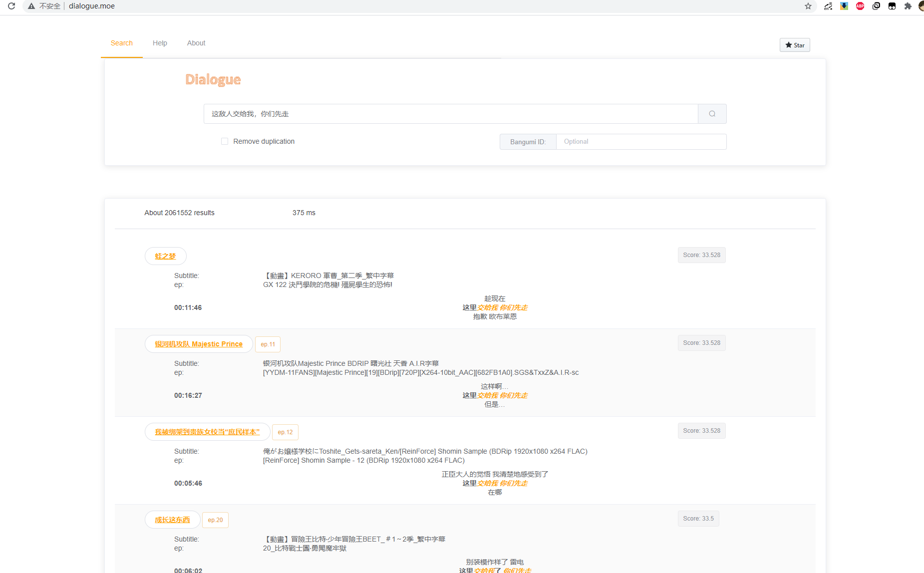Bookmark this page with the star icon

point(808,6)
